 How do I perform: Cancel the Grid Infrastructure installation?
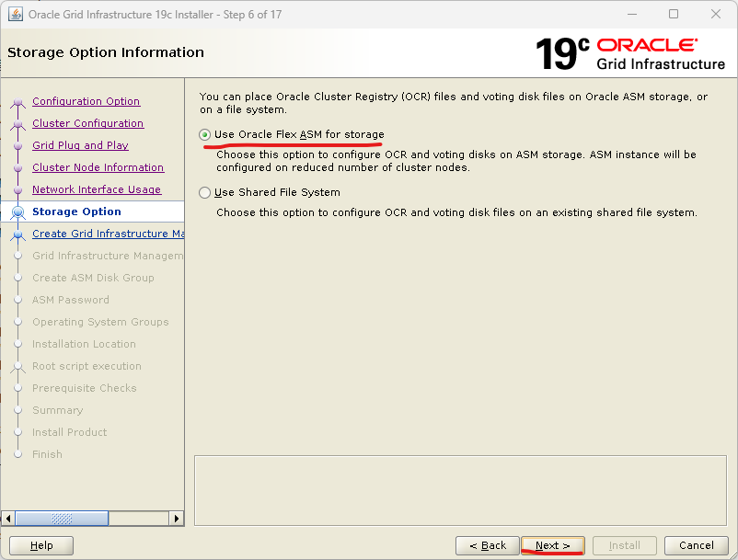pyautogui.click(x=696, y=545)
